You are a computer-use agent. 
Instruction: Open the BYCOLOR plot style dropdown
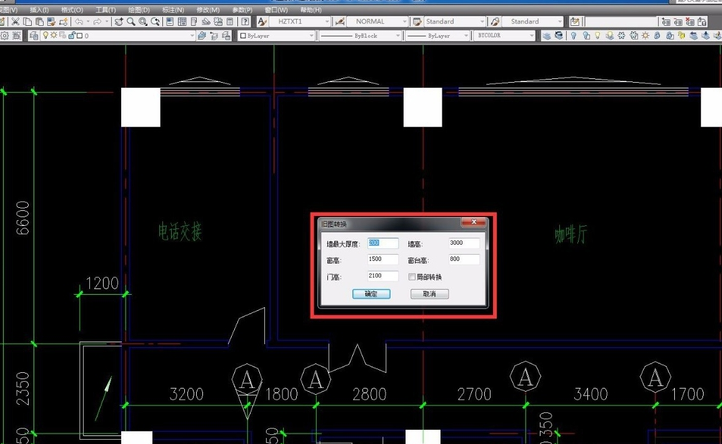pos(531,35)
